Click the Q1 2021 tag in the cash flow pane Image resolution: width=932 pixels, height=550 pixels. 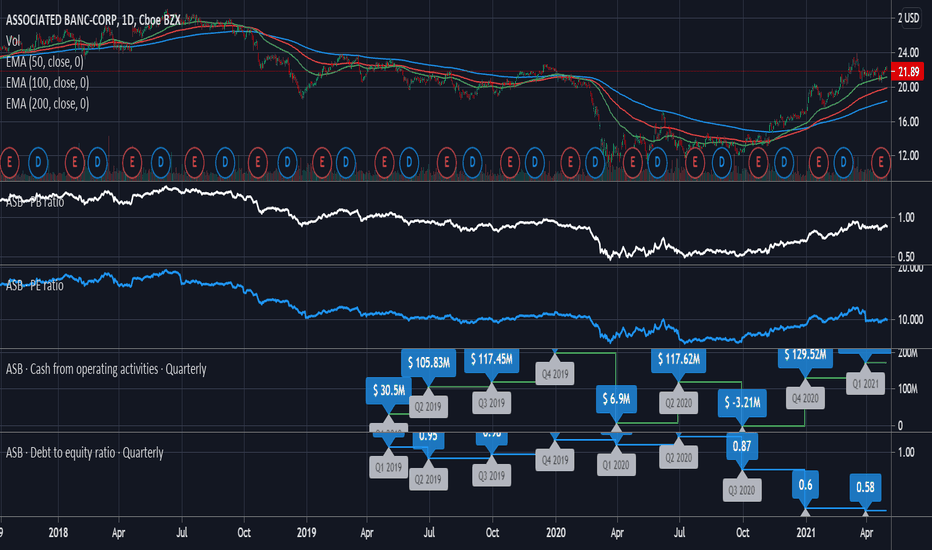865,384
